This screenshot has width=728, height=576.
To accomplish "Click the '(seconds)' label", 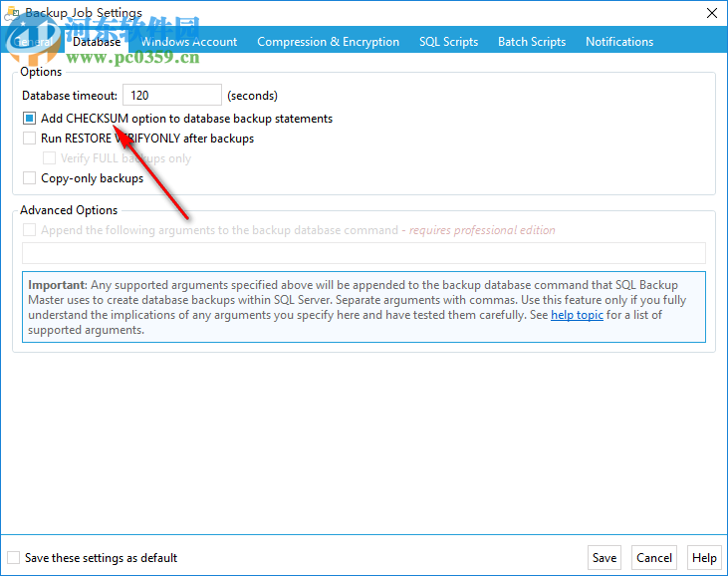I will 252,96.
